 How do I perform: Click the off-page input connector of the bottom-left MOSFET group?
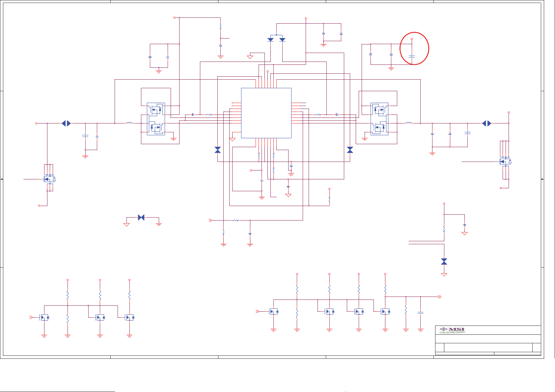tap(31, 318)
